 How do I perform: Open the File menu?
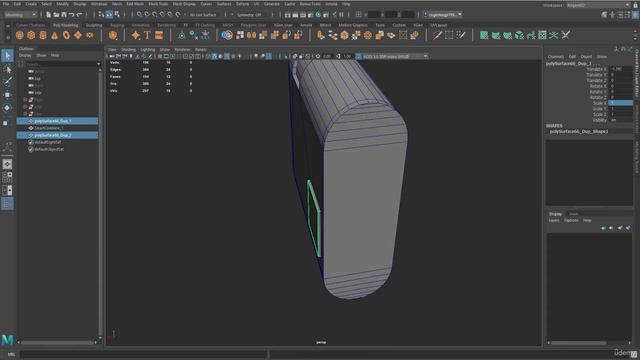6,4
